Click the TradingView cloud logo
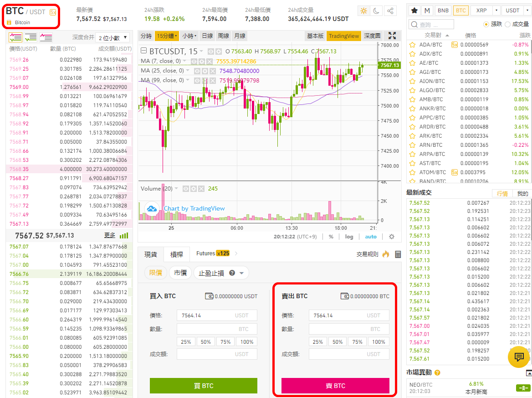The height and width of the screenshot is (398, 532). click(152, 208)
